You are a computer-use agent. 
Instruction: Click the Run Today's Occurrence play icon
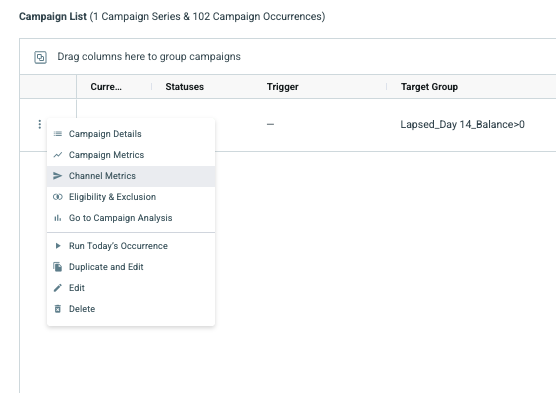(x=57, y=245)
